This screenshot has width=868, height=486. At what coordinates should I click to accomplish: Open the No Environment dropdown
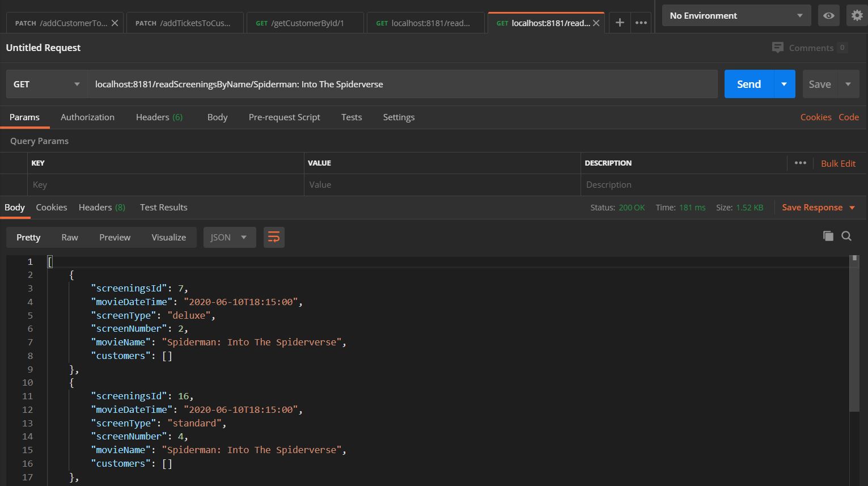coord(736,15)
